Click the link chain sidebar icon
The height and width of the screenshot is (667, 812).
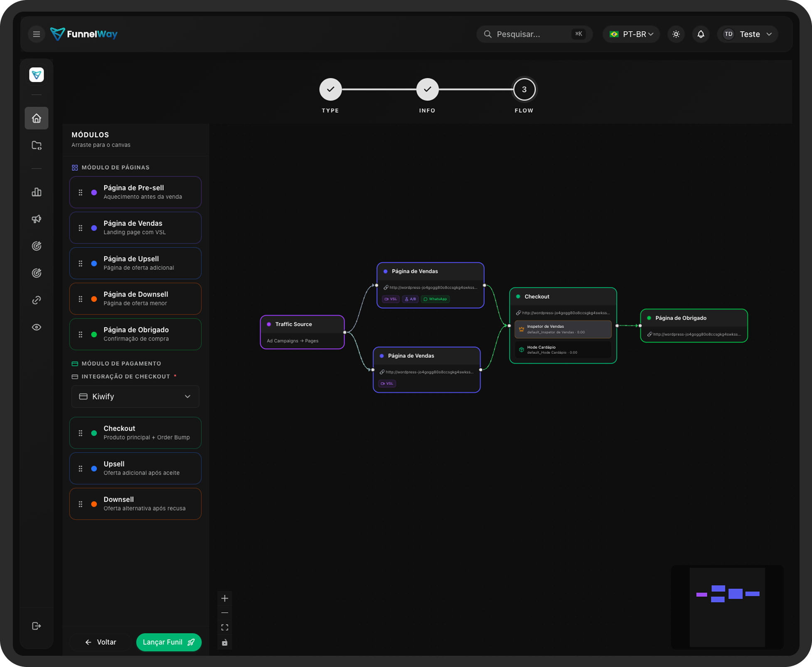click(x=37, y=300)
